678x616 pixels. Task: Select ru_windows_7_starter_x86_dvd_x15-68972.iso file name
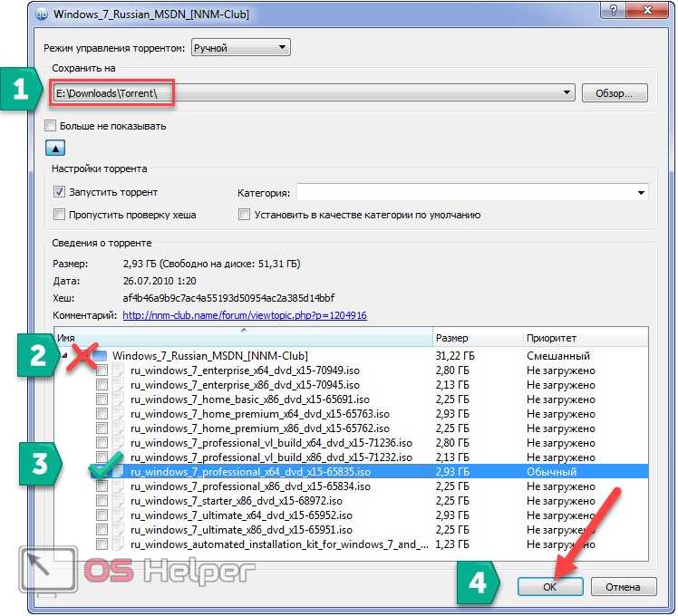click(x=237, y=501)
